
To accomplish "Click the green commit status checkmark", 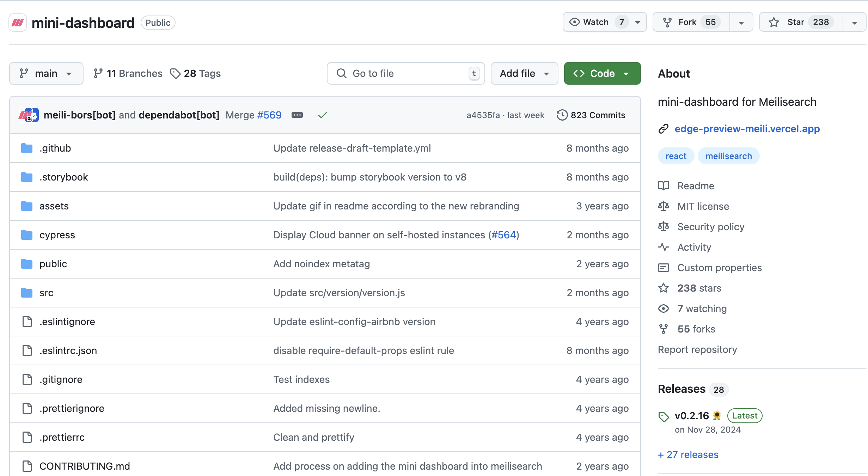I will [323, 115].
